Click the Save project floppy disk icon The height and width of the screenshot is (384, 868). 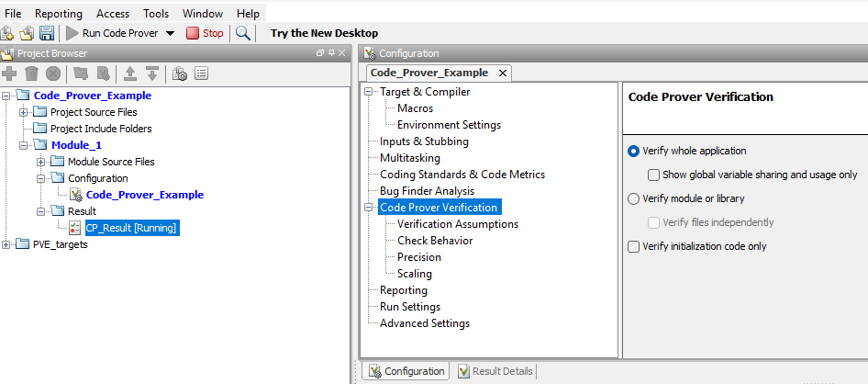pos(46,33)
